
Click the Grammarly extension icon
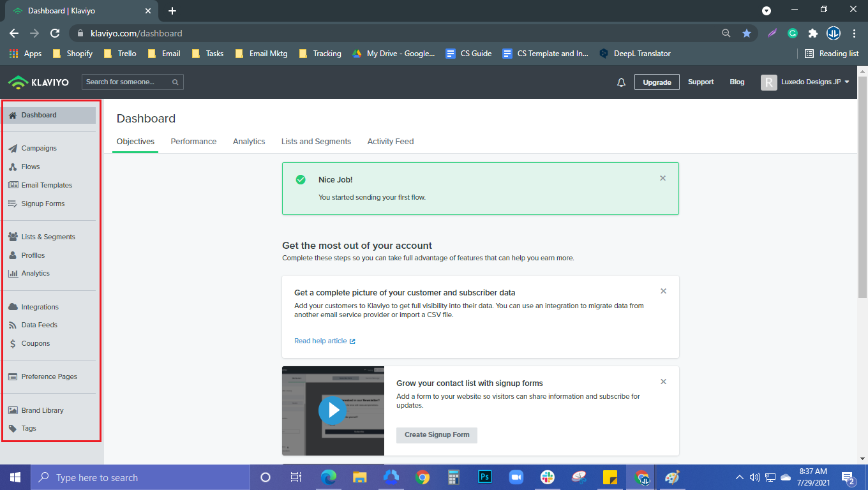[x=793, y=33]
